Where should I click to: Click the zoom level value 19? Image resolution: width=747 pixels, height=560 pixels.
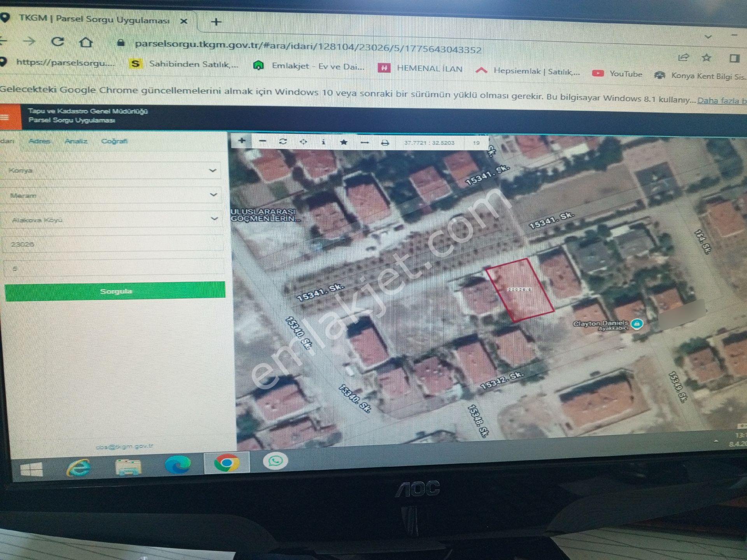pos(476,143)
